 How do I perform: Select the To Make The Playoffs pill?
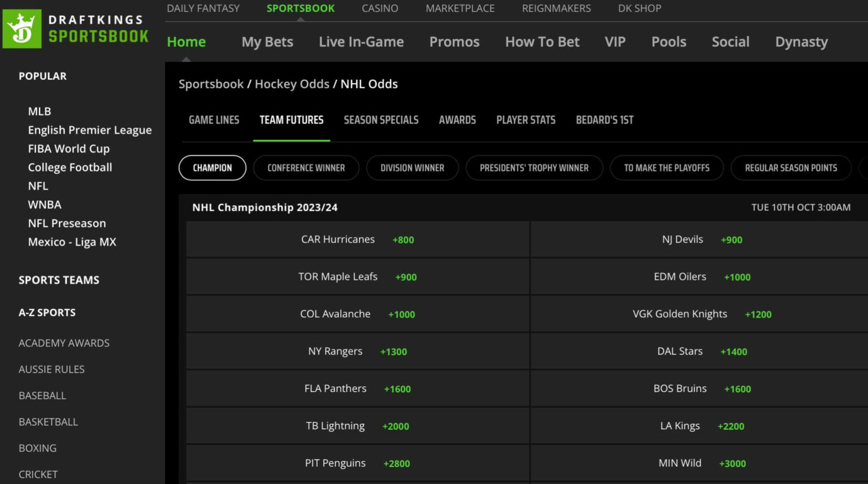pyautogui.click(x=667, y=168)
